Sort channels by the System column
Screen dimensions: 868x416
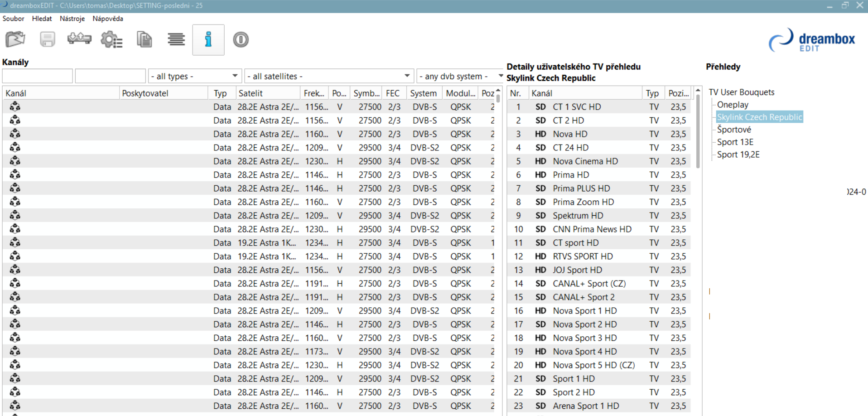(424, 93)
